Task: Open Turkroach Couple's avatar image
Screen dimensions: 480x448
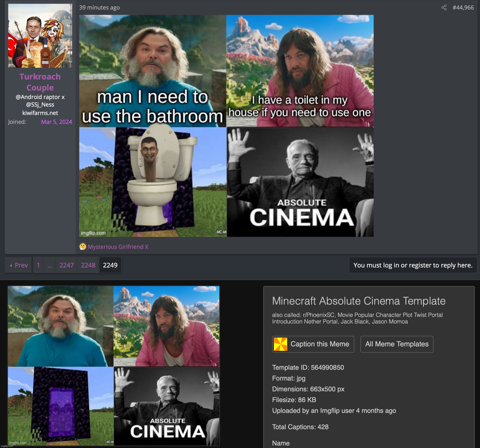Action: tap(40, 35)
